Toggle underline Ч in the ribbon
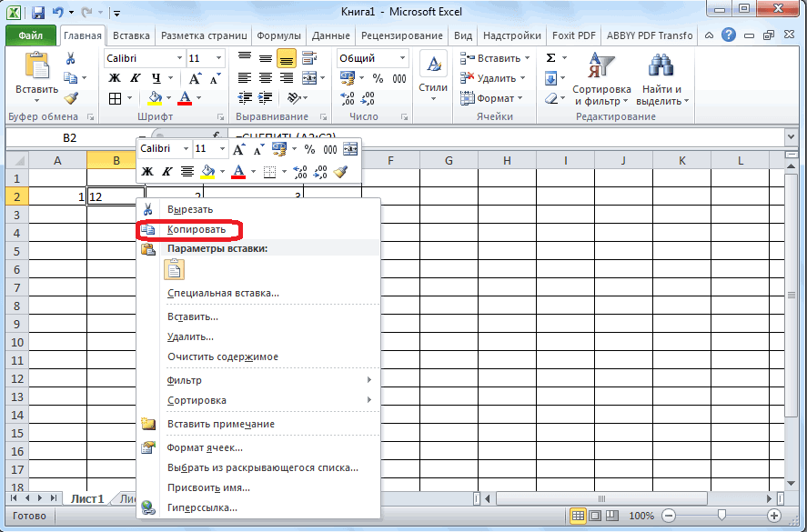807x532 pixels. [x=156, y=78]
